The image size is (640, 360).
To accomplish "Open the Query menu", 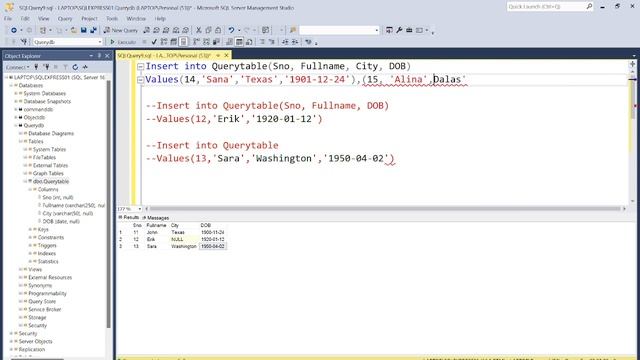I will click(x=65, y=19).
